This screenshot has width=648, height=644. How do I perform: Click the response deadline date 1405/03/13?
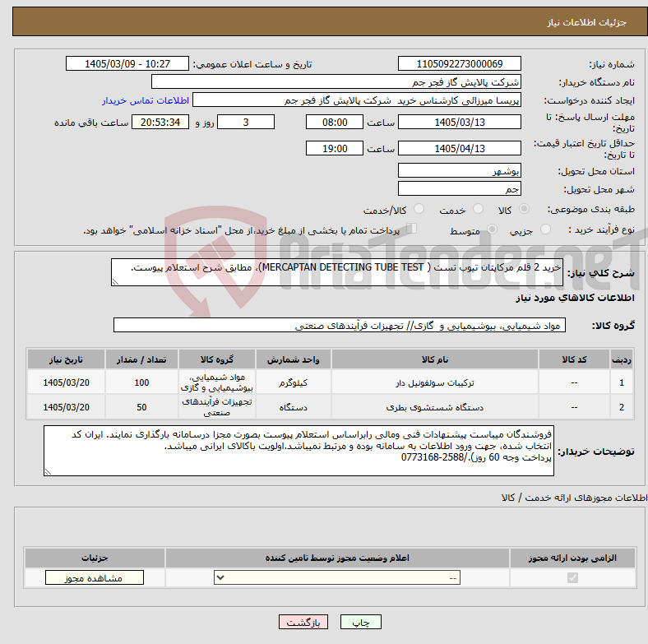459,122
